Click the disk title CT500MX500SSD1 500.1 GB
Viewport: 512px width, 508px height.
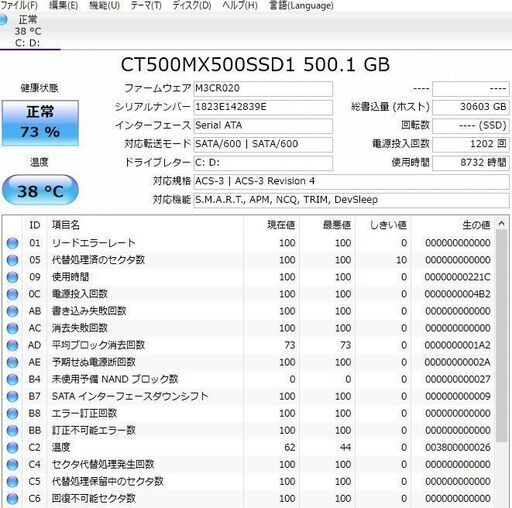pos(255,65)
